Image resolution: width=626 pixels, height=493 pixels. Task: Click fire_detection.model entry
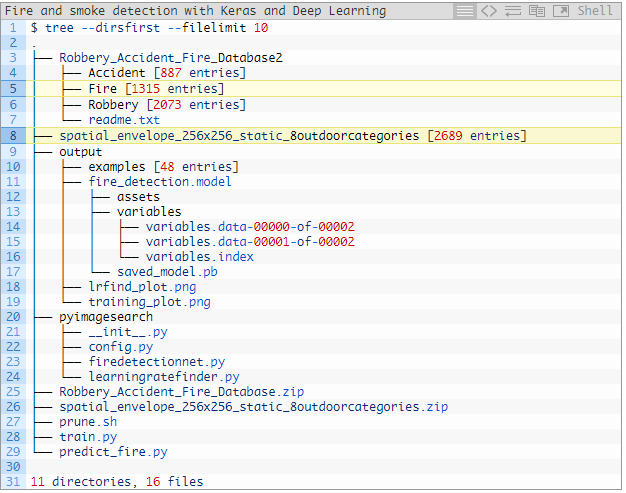pos(160,182)
